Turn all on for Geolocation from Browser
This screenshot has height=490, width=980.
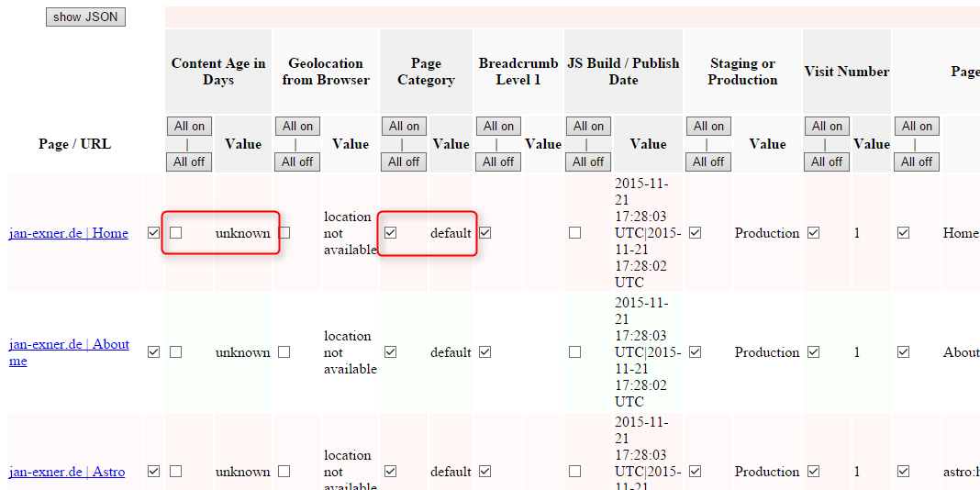297,127
